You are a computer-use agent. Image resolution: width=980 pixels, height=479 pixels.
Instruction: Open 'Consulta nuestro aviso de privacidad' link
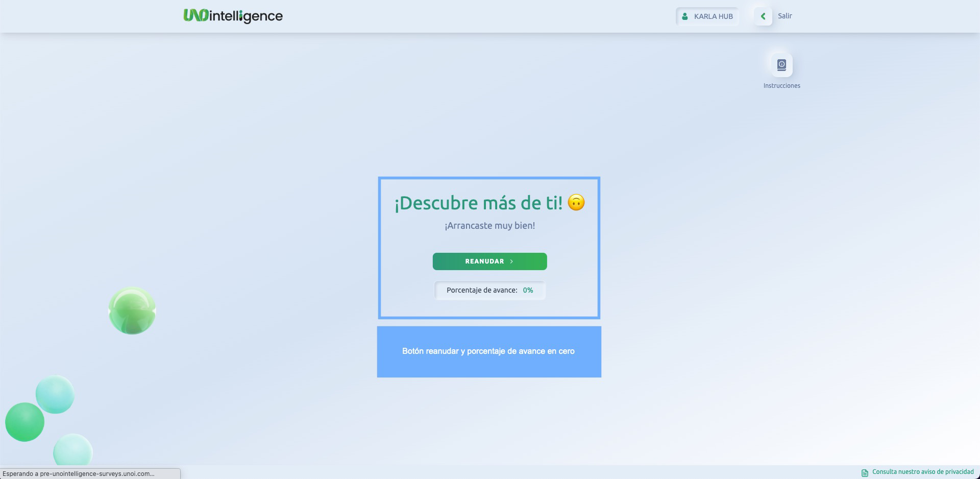tap(923, 472)
